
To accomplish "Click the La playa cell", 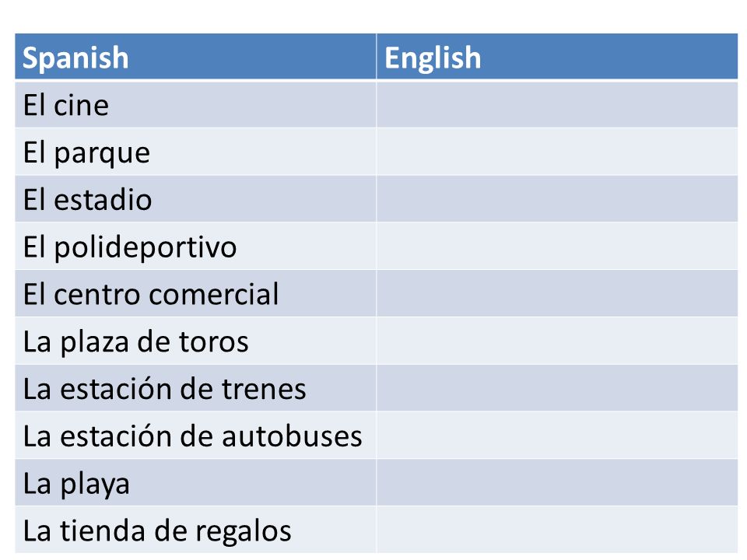I will click(195, 482).
